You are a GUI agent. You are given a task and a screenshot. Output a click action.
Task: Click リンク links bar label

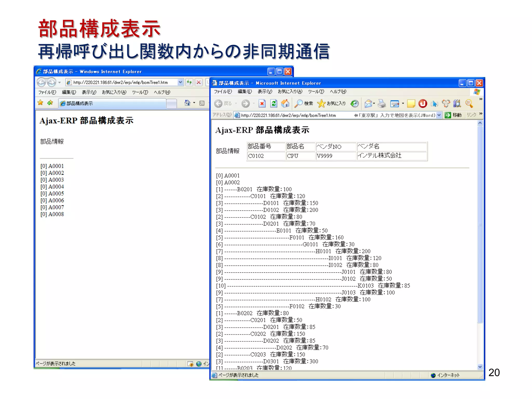tap(471, 115)
